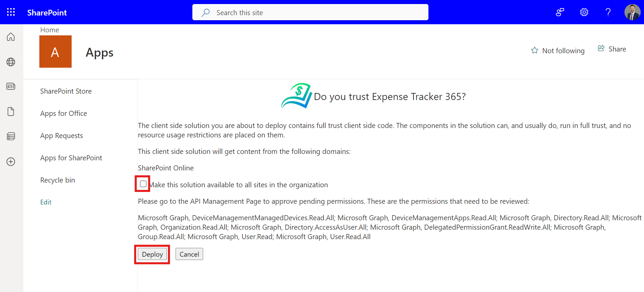Open the News icon in the app bar
Screen dimensions: 644x292
[11, 87]
